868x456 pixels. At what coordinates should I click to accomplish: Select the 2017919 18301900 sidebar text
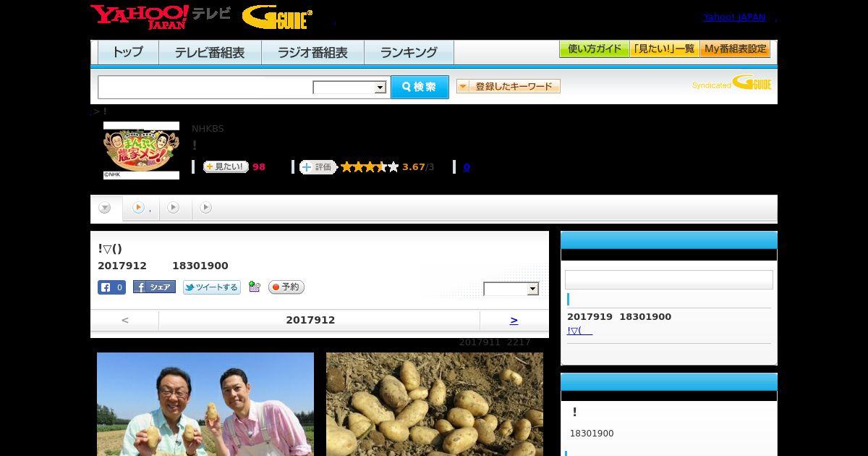click(619, 317)
